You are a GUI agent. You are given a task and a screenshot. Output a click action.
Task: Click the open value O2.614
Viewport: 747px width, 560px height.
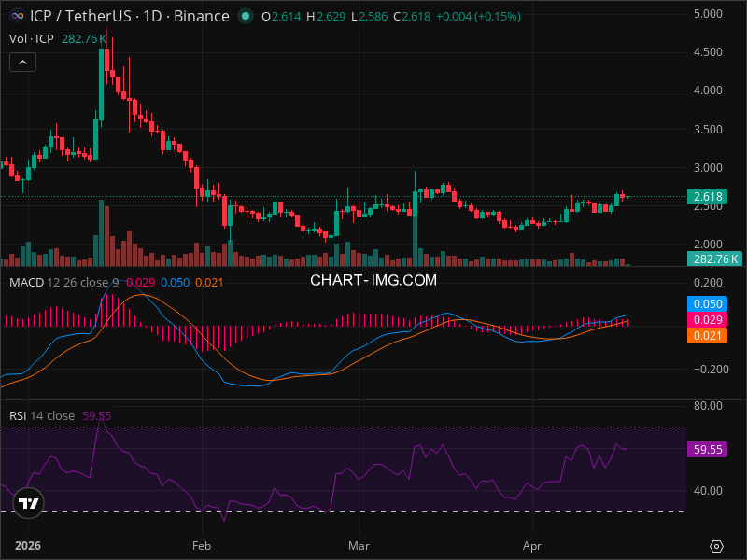pos(281,17)
